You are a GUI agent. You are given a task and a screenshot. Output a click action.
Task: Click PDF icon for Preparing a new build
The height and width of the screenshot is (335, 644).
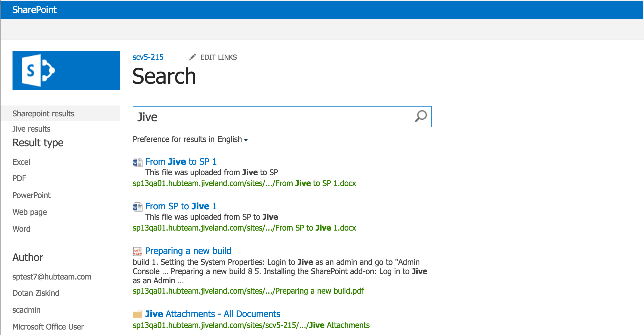137,251
